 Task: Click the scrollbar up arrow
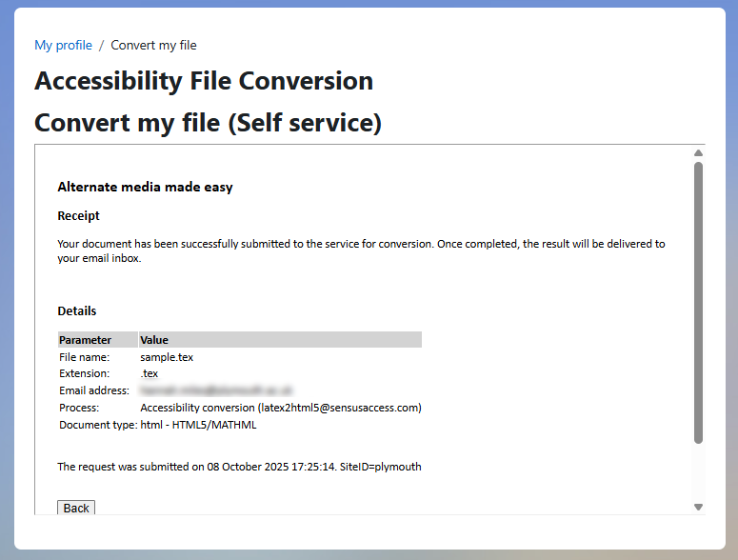coord(698,152)
